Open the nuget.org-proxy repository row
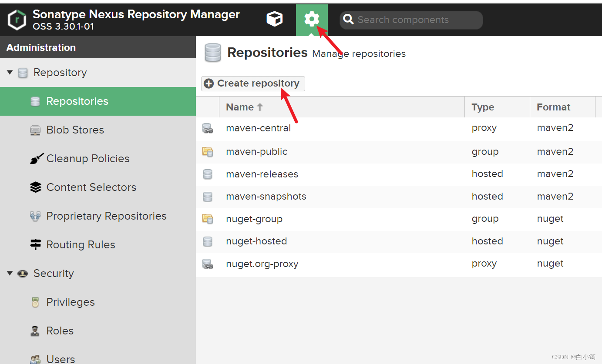 coord(399,264)
